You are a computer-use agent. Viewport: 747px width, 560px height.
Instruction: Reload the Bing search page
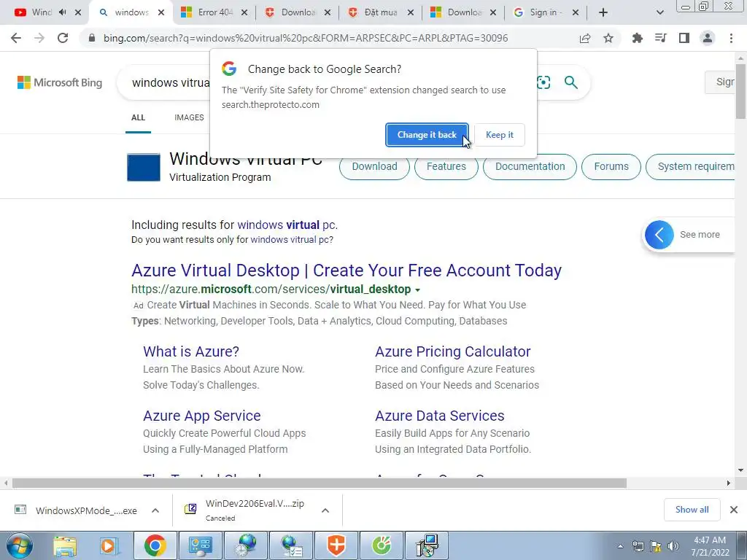point(63,38)
